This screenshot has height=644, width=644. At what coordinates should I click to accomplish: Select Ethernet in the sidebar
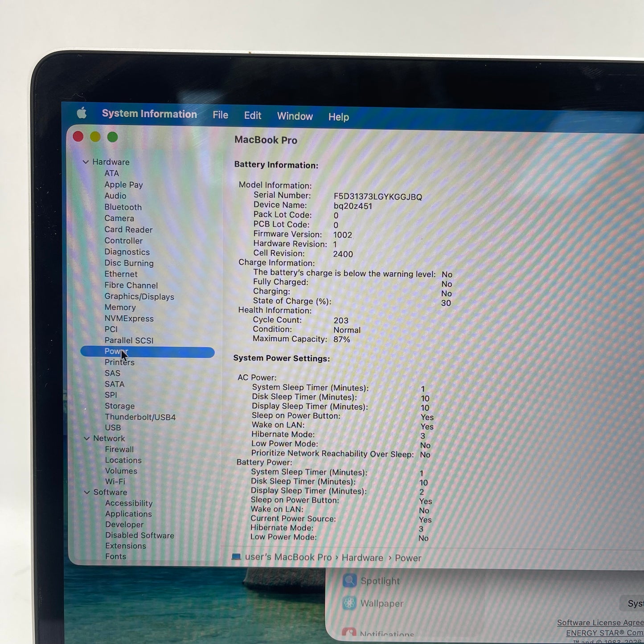[121, 274]
